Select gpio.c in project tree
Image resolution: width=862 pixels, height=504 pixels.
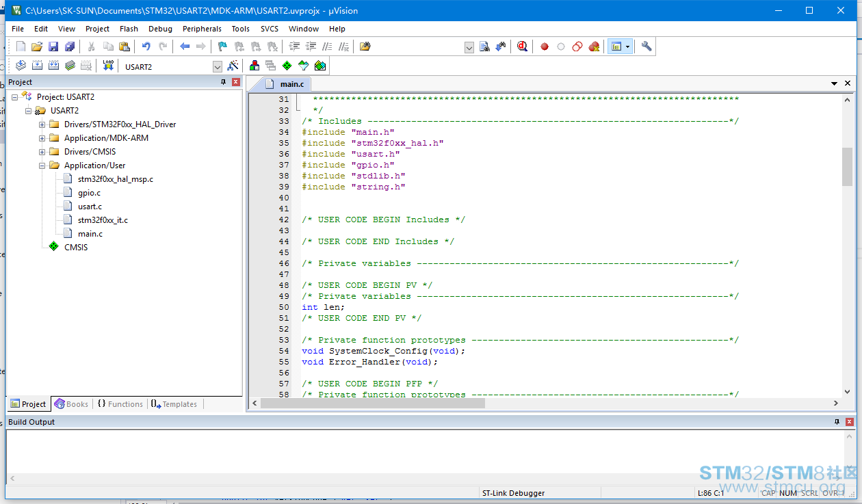point(89,193)
